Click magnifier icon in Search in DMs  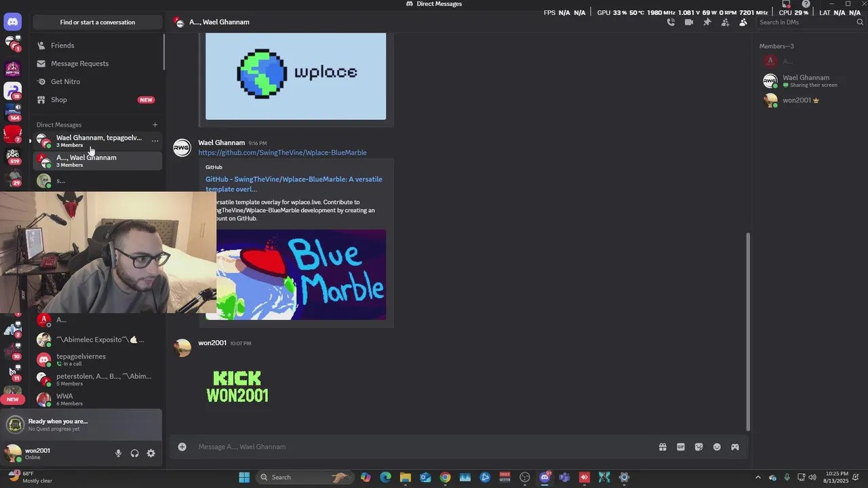click(x=860, y=22)
